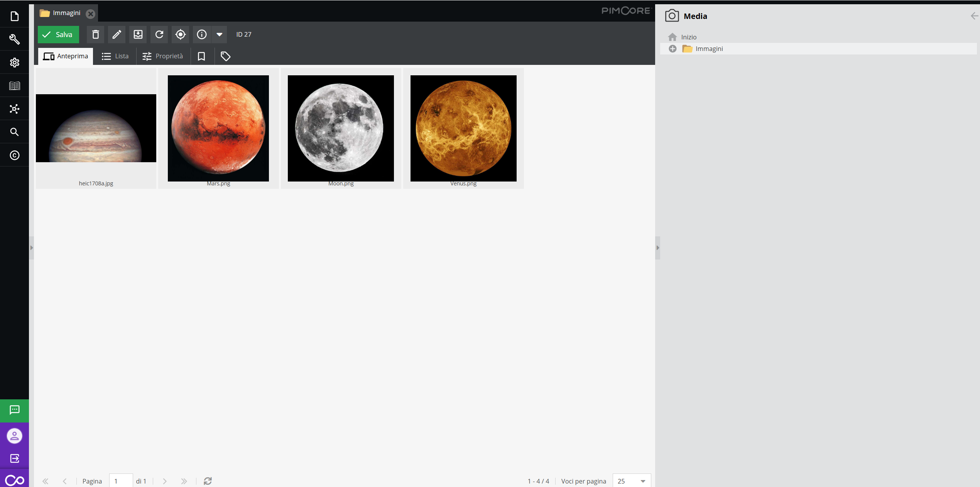Open the search magnifier in left sidebar
Screen dimensions: 980x487
(14, 132)
